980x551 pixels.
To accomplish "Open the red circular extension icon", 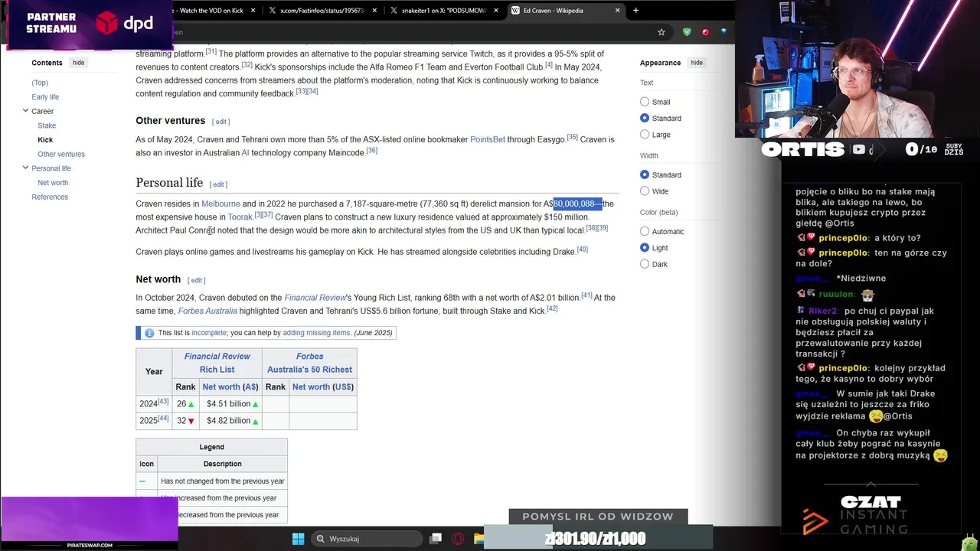I will 705,32.
